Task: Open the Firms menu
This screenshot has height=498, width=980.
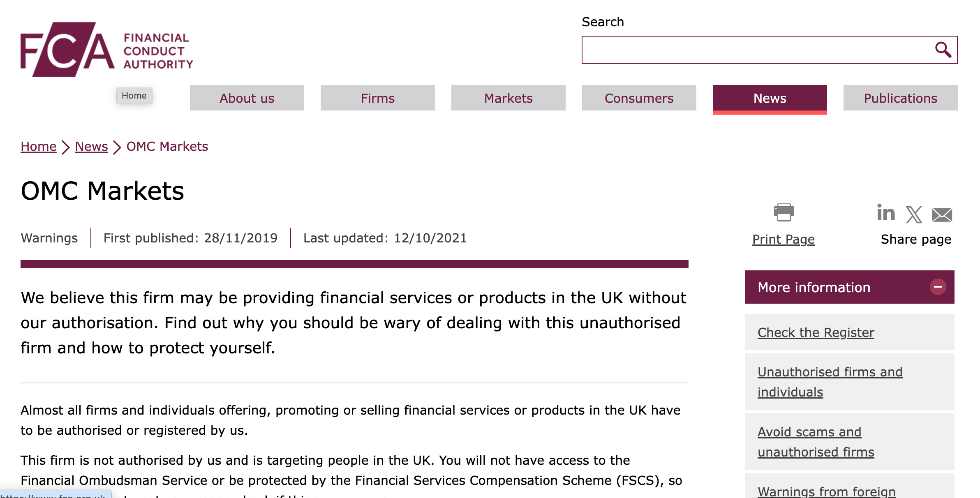Action: click(x=377, y=98)
